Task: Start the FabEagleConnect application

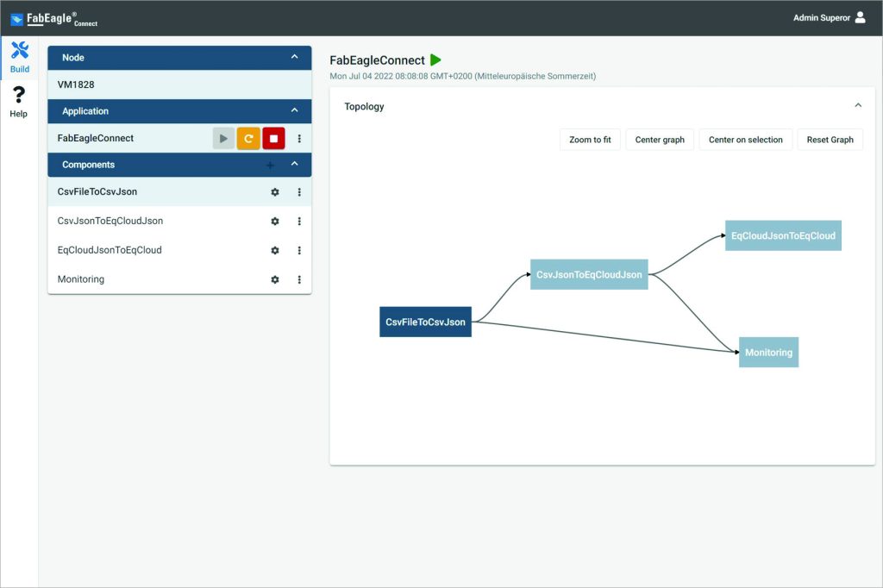Action: 223,138
